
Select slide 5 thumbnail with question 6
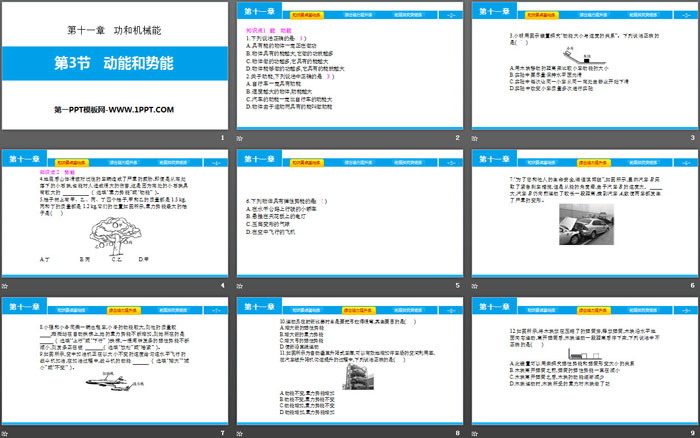tap(350, 213)
